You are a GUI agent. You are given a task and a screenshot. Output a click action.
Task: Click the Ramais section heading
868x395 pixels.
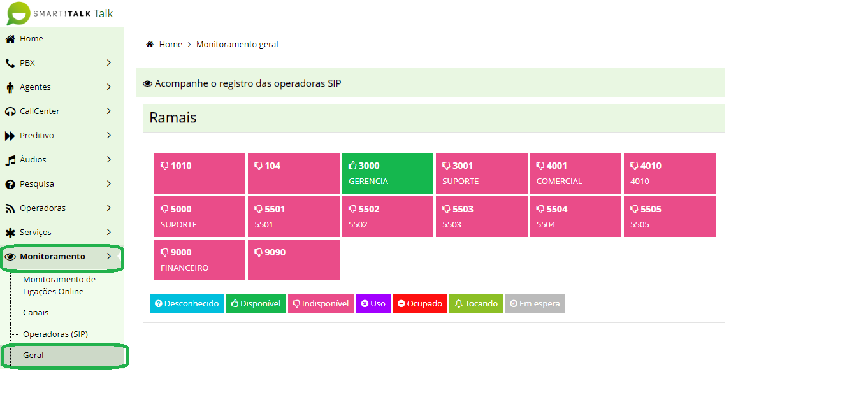point(173,118)
